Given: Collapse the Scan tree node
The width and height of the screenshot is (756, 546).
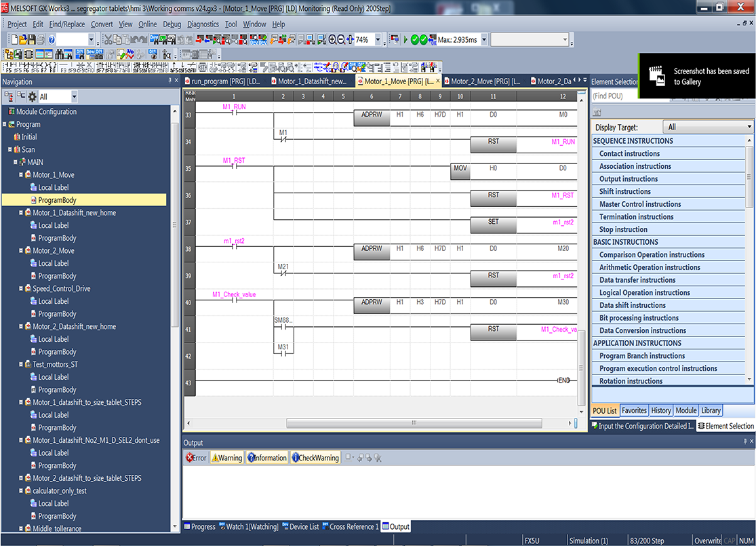Looking at the screenshot, I should pyautogui.click(x=10, y=149).
